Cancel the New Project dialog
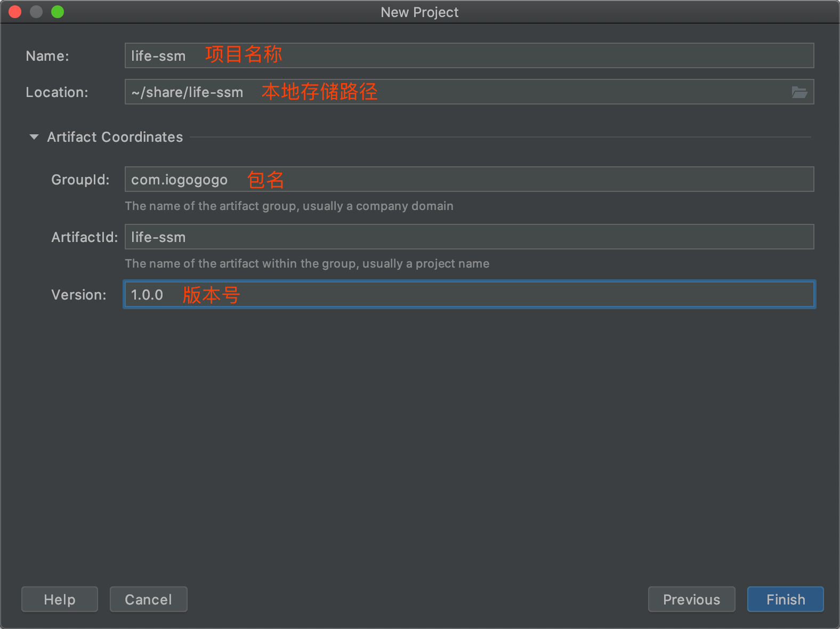The height and width of the screenshot is (629, 840). click(148, 599)
